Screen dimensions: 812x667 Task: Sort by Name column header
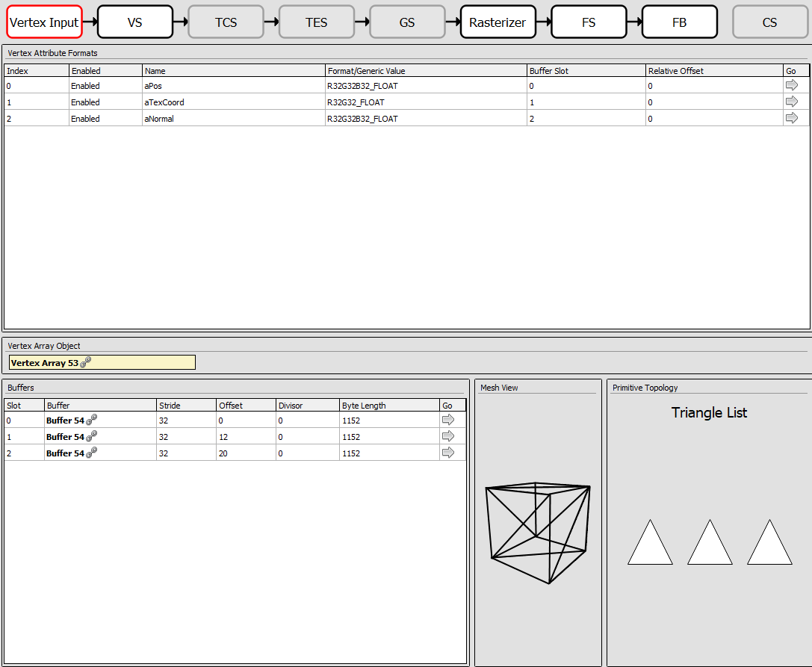point(234,71)
